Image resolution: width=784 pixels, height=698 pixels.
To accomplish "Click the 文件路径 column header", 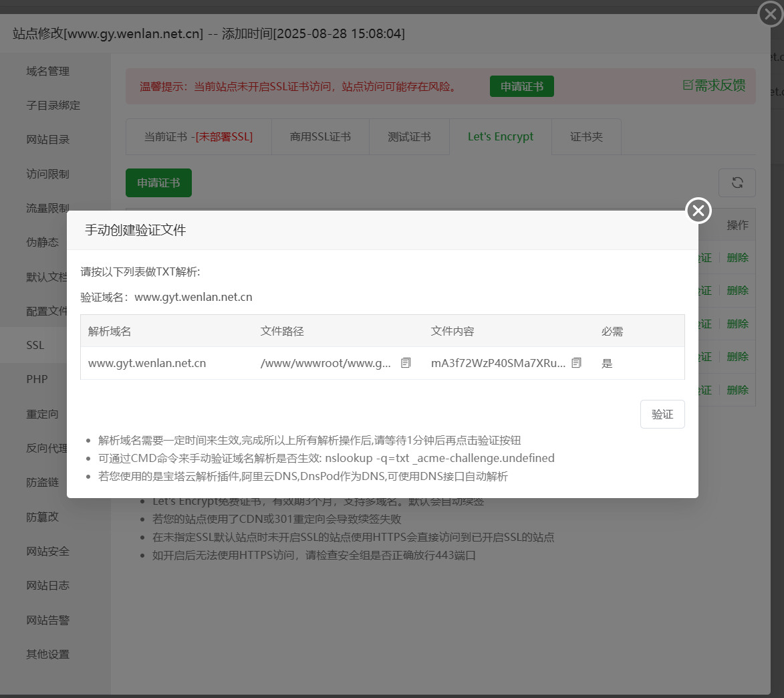I will click(x=282, y=331).
